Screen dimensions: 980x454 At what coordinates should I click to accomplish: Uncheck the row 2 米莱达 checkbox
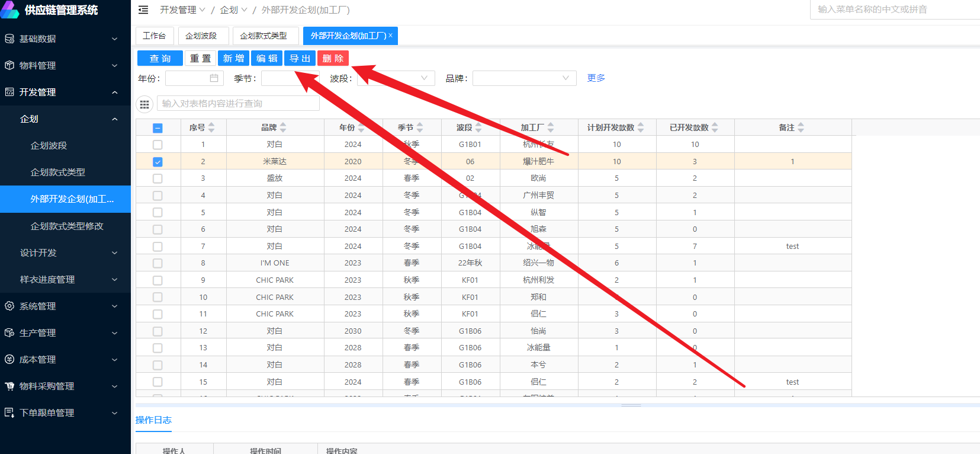click(158, 162)
